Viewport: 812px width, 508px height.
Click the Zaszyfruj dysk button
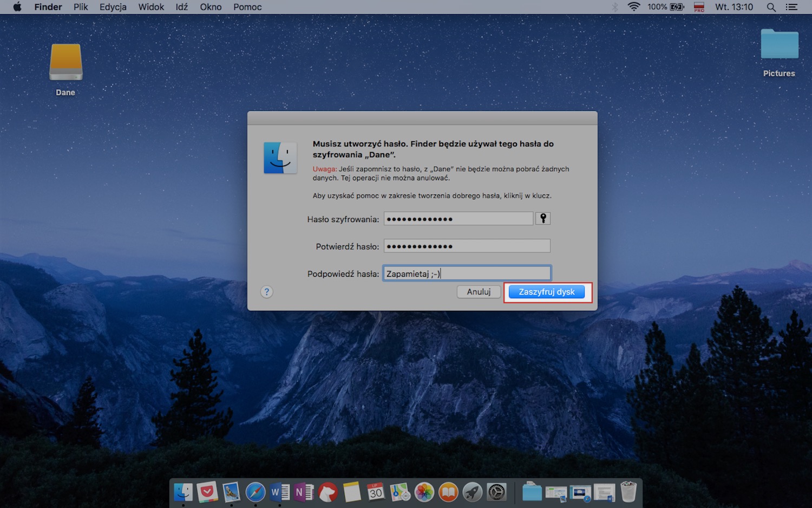coord(547,291)
